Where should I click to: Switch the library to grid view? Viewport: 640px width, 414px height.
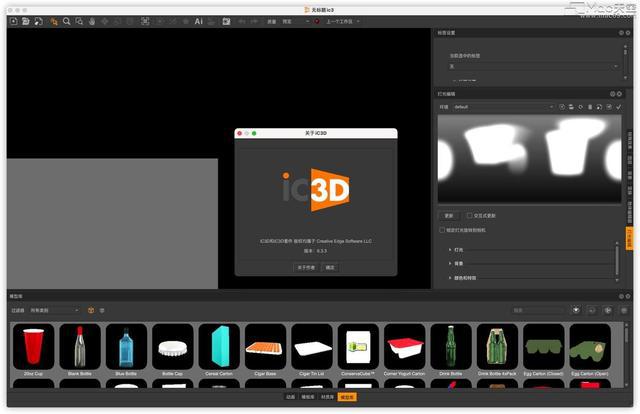[91, 310]
